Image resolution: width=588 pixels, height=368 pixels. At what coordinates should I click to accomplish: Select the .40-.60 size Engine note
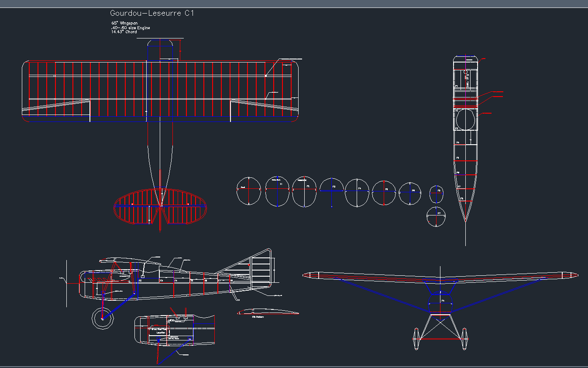pos(131,27)
